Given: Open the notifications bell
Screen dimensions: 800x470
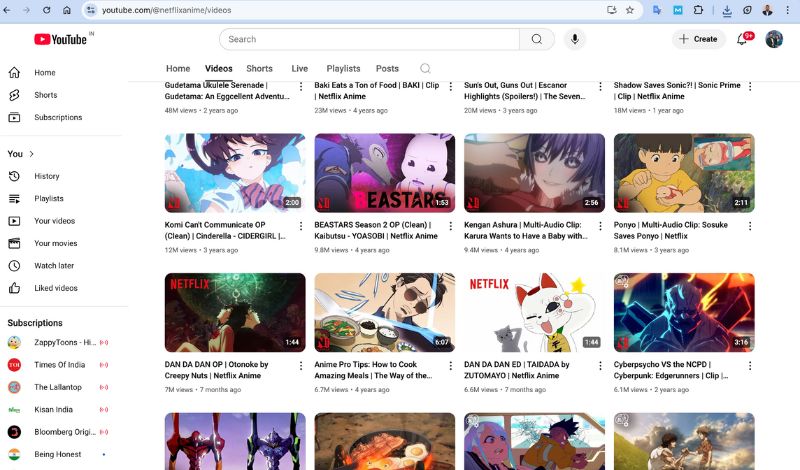Looking at the screenshot, I should point(742,39).
